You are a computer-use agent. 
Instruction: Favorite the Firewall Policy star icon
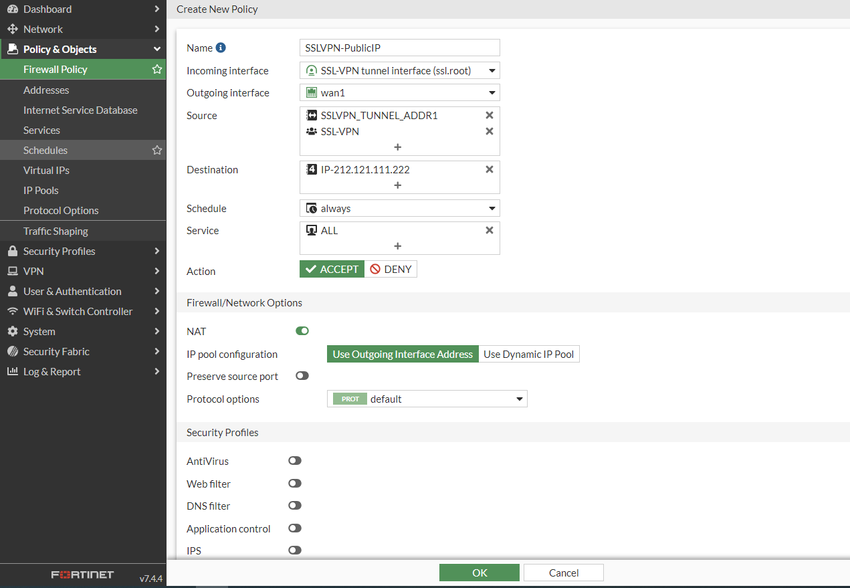pos(157,70)
